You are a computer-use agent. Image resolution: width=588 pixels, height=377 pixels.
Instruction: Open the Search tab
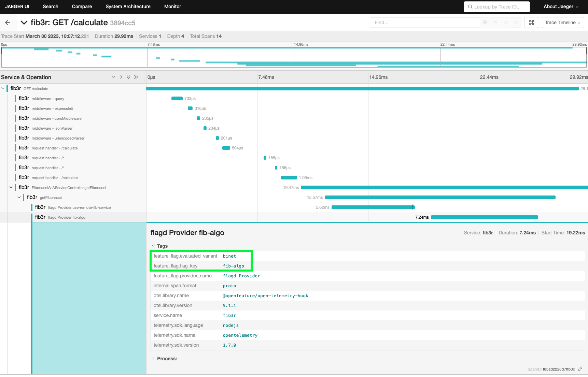tap(51, 7)
